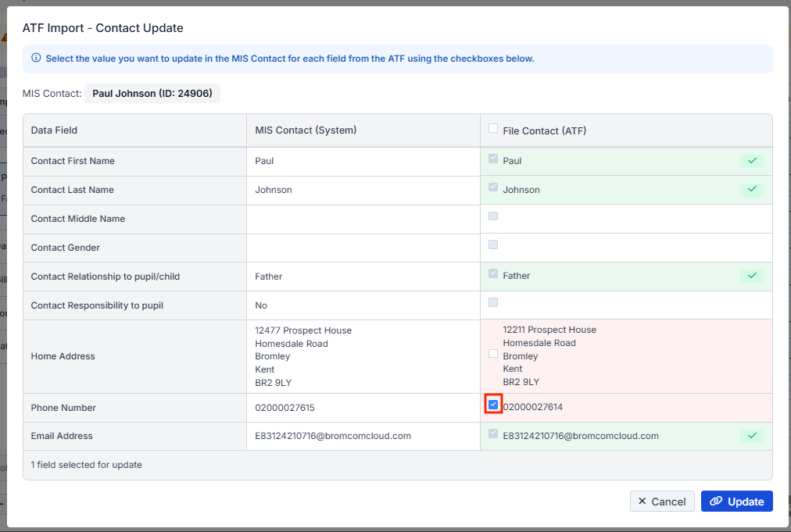Tick the Contact Middle Name checkbox
The height and width of the screenshot is (532, 791).
pyautogui.click(x=493, y=216)
